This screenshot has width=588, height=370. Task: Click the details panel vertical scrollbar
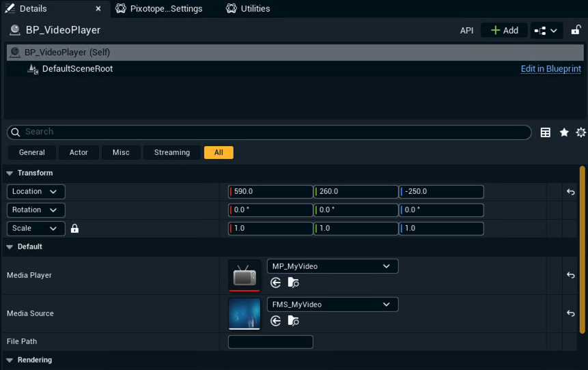click(582, 249)
